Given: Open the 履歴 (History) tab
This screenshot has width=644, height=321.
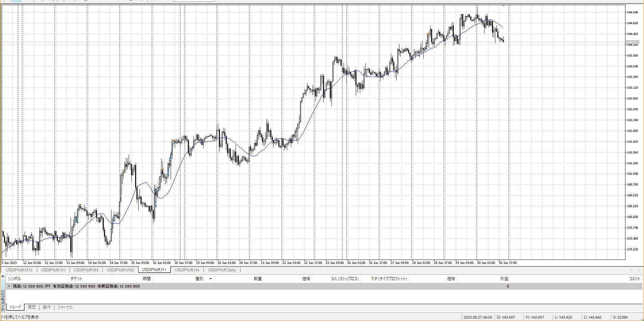Looking at the screenshot, I should pyautogui.click(x=32, y=307).
